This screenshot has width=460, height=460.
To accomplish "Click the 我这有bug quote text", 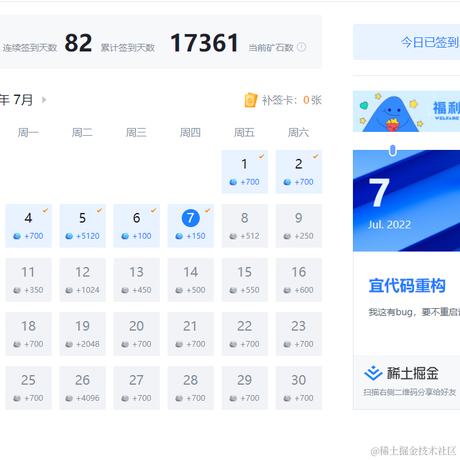I will 414,312.
